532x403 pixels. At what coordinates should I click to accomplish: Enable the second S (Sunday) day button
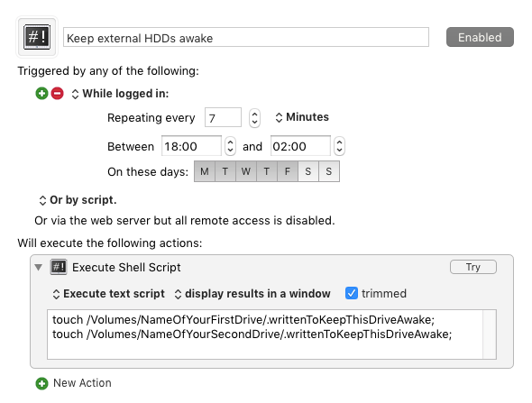(329, 171)
